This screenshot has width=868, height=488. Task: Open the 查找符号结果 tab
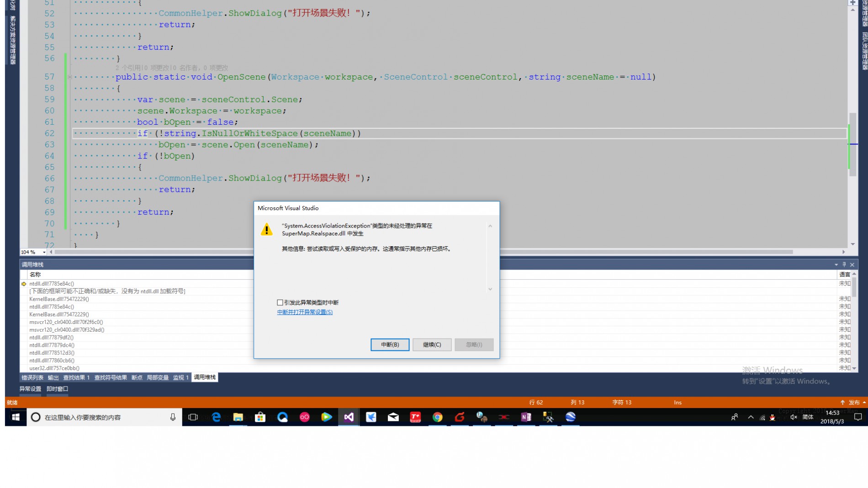coord(111,377)
